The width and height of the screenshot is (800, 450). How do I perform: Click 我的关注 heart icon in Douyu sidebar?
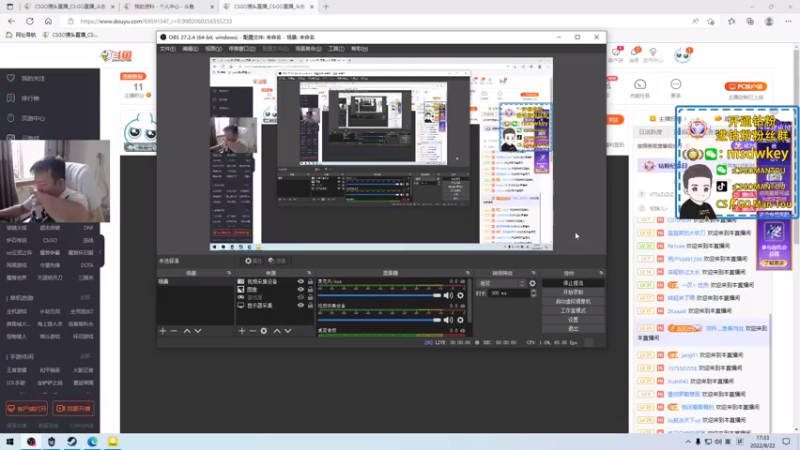11,78
